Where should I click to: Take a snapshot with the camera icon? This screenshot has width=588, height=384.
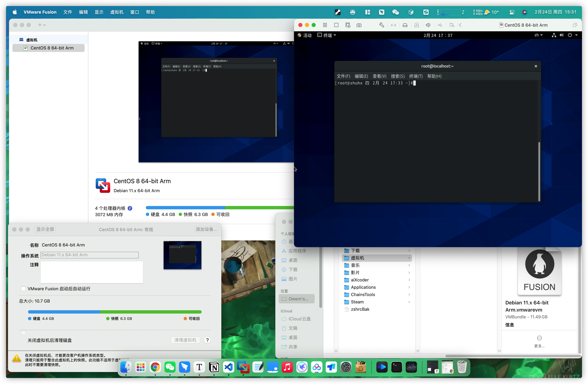pos(359,25)
